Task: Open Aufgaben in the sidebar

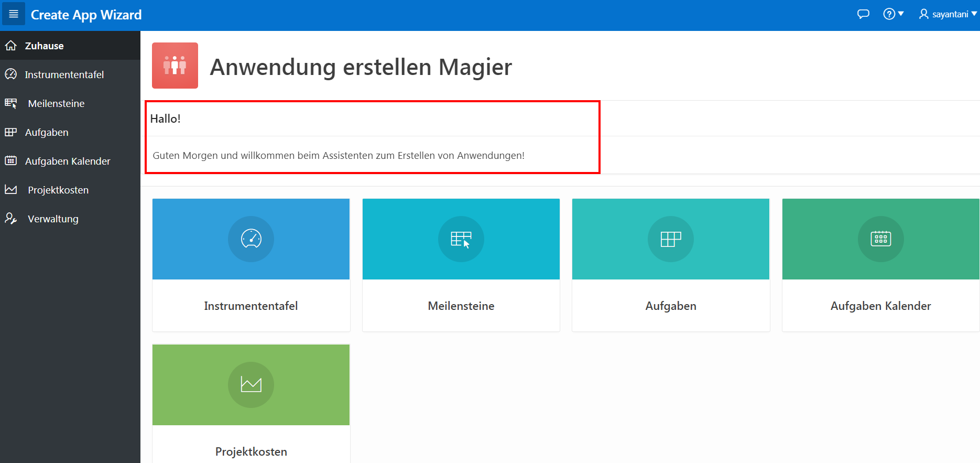Action: 70,132
